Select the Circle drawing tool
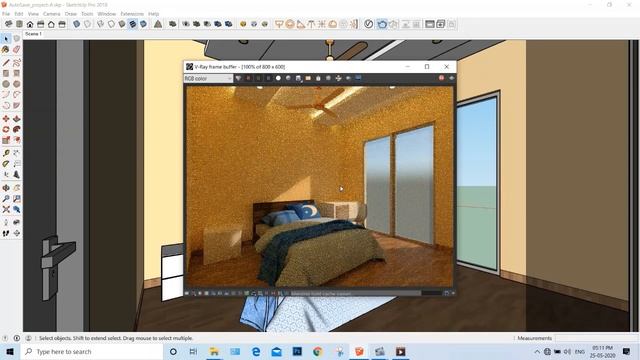Screen dimensions: 640x360 (6, 84)
